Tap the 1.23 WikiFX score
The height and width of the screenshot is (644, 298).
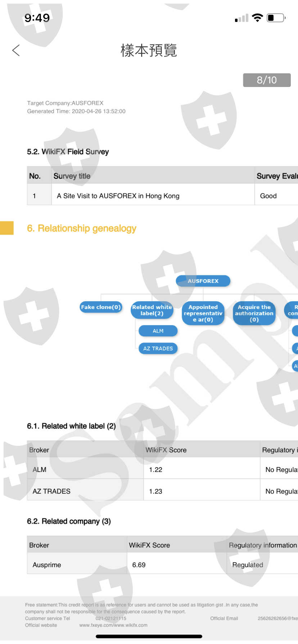(156, 491)
